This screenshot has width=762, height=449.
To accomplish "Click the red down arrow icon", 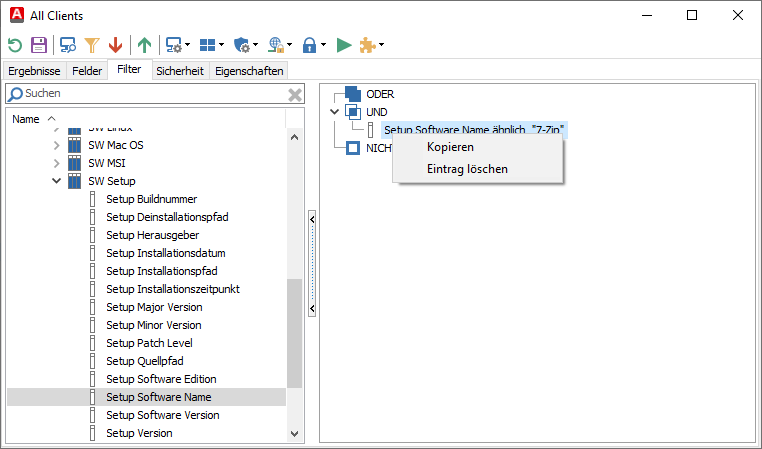I will [115, 45].
